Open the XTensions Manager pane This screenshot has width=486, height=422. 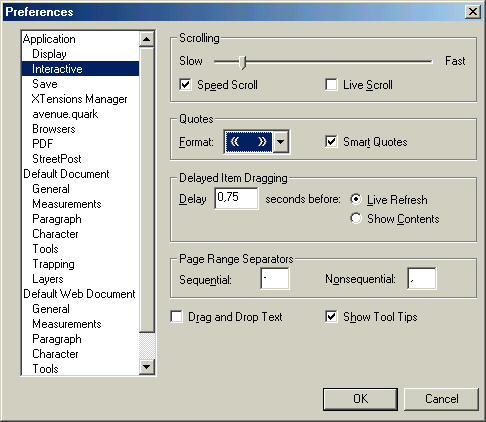tap(80, 99)
